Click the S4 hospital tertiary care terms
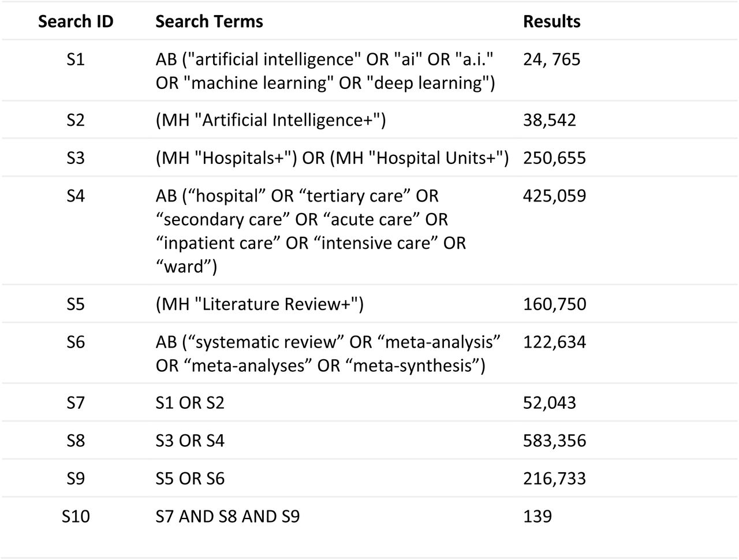 point(311,231)
